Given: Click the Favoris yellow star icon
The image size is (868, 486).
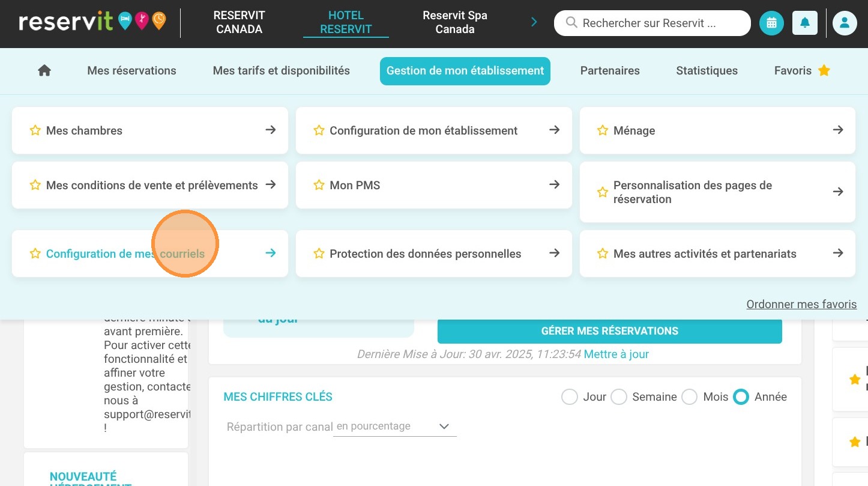Looking at the screenshot, I should tap(824, 70).
